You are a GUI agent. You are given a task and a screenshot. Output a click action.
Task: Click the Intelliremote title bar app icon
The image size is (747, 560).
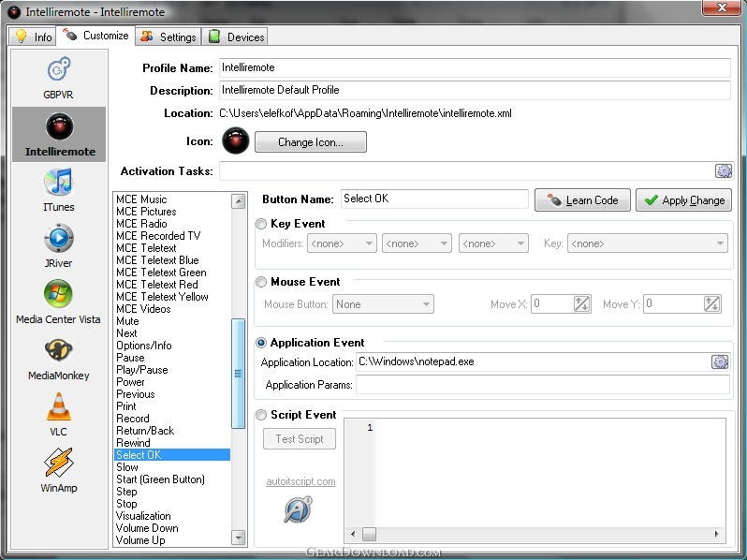click(x=14, y=12)
